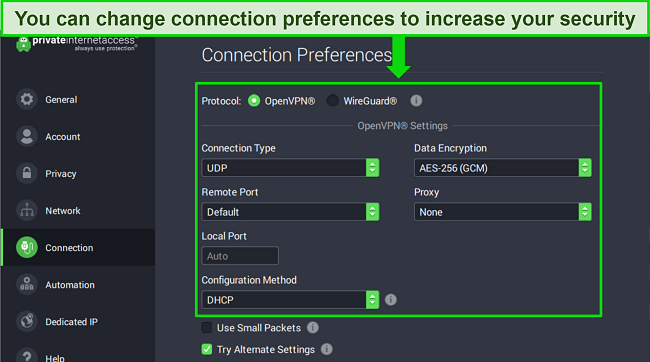Image resolution: width=650 pixels, height=362 pixels.
Task: Go to the Network settings tab
Action: click(x=78, y=210)
